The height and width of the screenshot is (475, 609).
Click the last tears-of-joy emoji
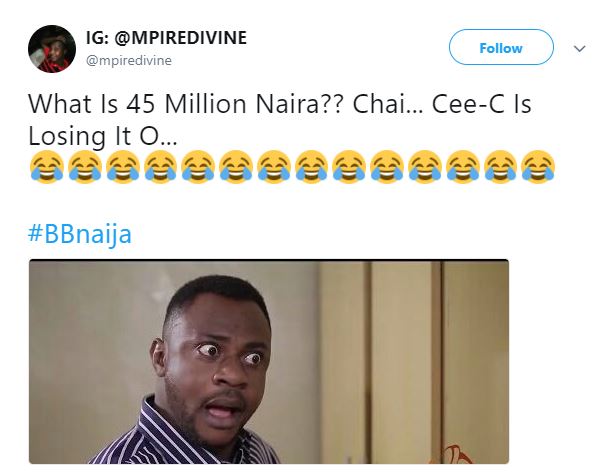click(x=538, y=167)
